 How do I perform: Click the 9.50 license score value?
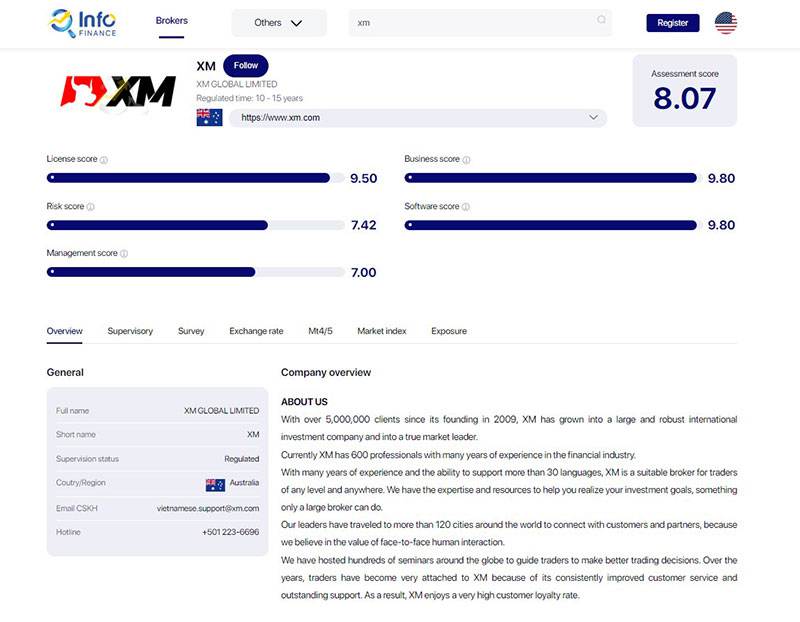(364, 179)
